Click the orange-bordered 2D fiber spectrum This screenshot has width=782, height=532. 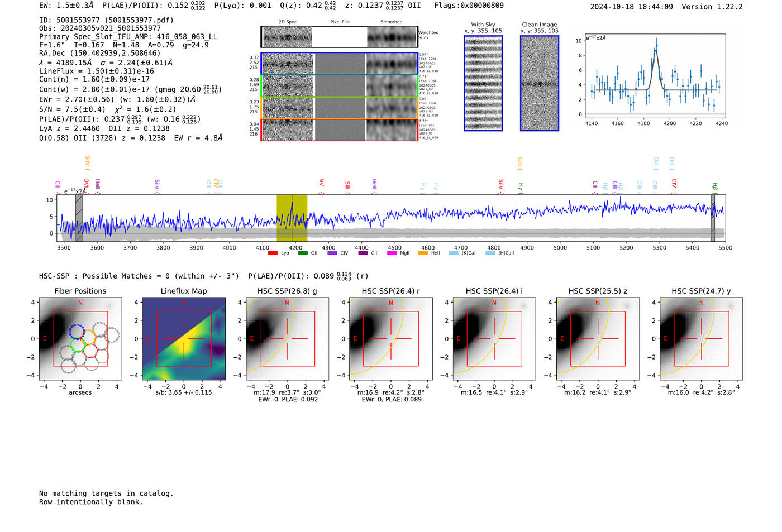[x=340, y=108]
